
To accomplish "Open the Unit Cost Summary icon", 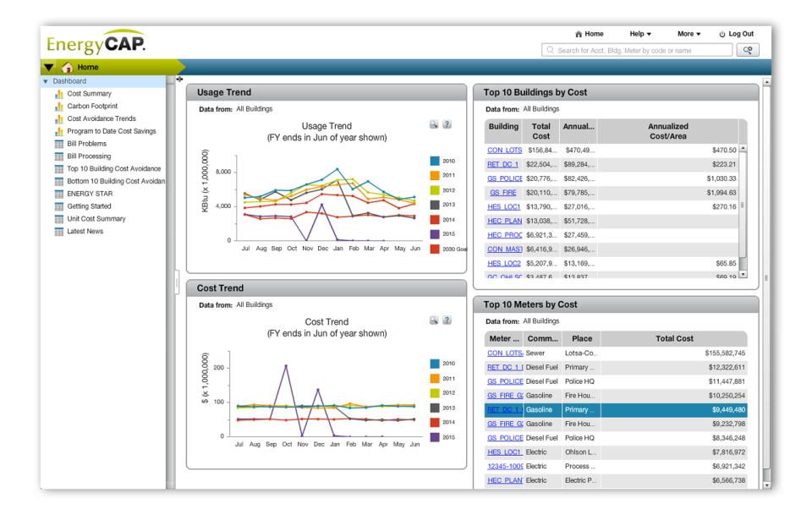I will [59, 219].
